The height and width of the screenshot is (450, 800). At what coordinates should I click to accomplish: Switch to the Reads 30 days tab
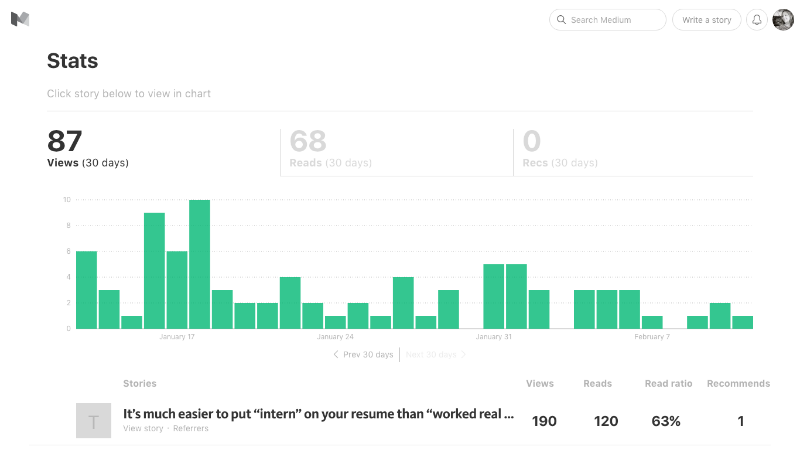(330, 150)
